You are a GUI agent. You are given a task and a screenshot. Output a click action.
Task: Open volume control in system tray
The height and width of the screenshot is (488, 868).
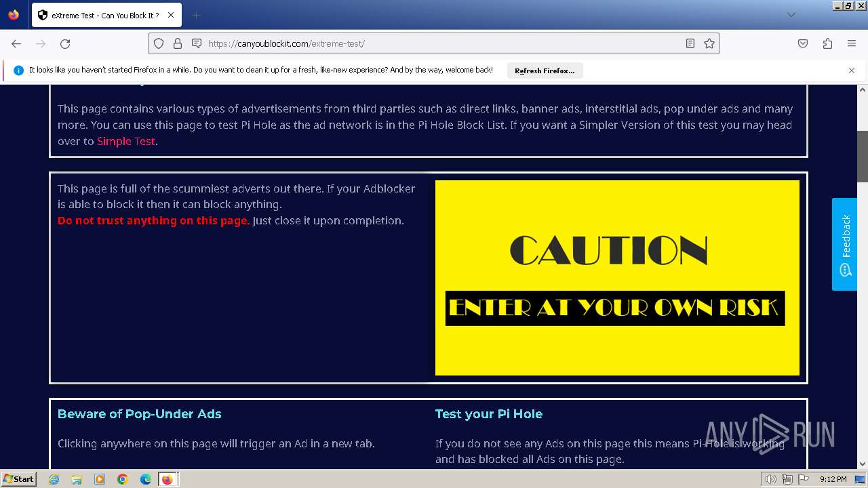point(771,479)
